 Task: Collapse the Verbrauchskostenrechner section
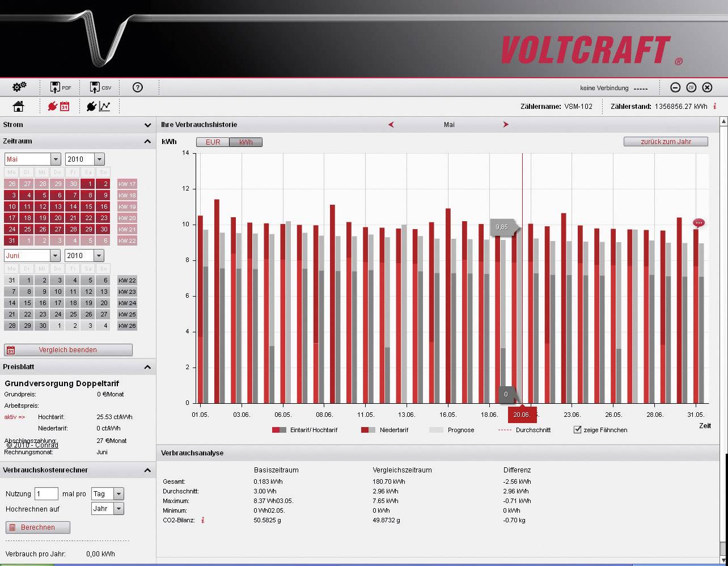[x=147, y=470]
